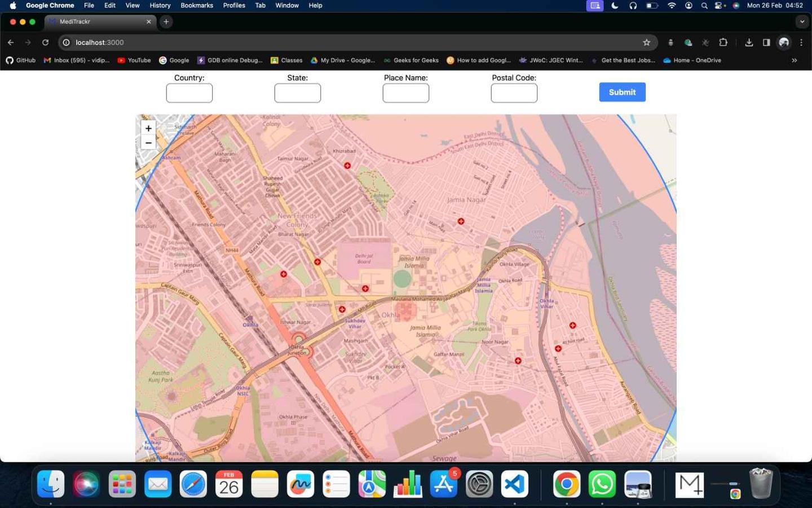Open System Settings in the Dock
The width and height of the screenshot is (812, 508).
479,484
